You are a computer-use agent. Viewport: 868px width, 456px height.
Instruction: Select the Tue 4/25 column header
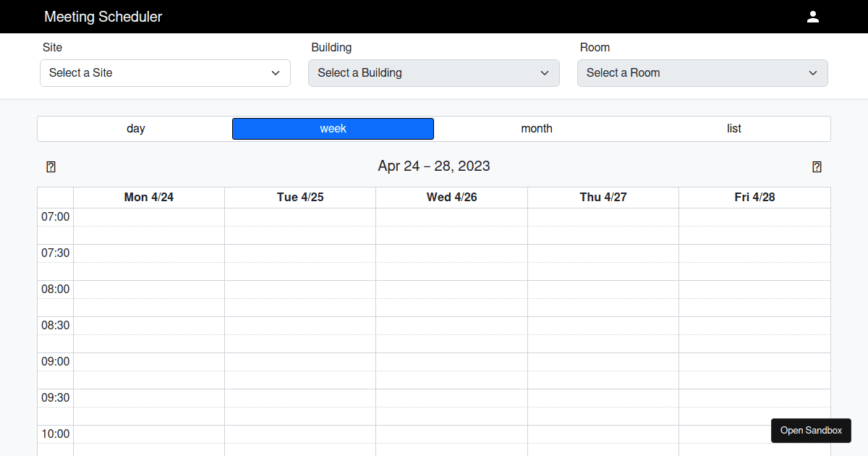(300, 198)
